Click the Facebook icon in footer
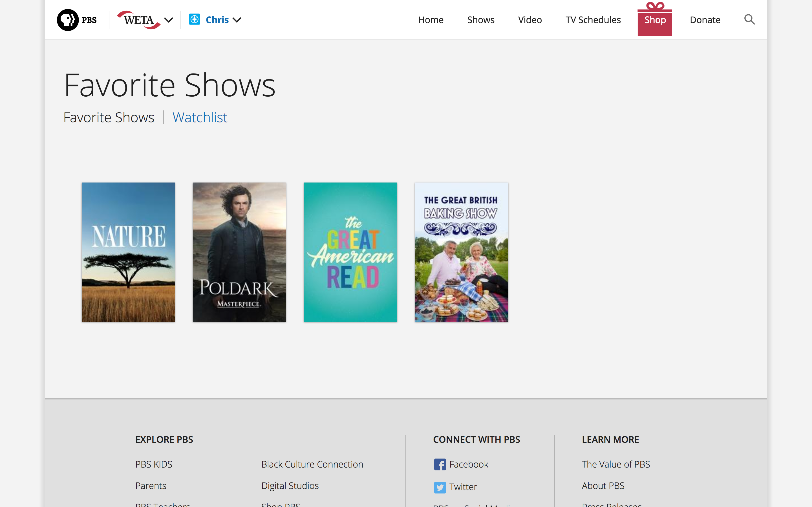Screen dimensions: 812x507 (440, 464)
